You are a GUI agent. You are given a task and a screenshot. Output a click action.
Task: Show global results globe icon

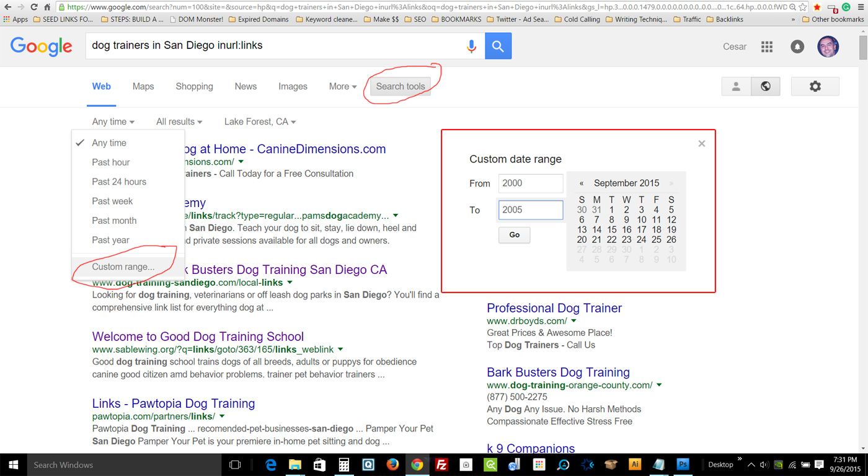pos(766,87)
